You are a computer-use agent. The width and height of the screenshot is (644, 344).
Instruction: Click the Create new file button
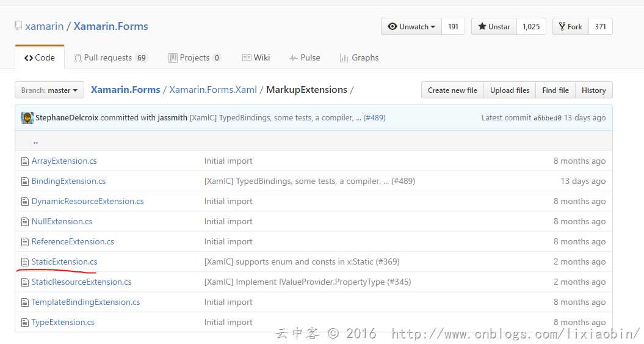452,90
